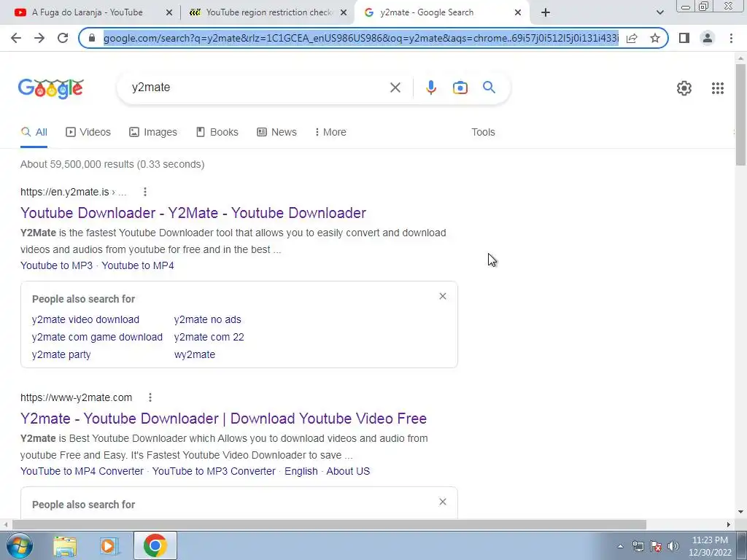Viewport: 747px width, 560px height.
Task: Switch to Images results
Action: tap(153, 133)
